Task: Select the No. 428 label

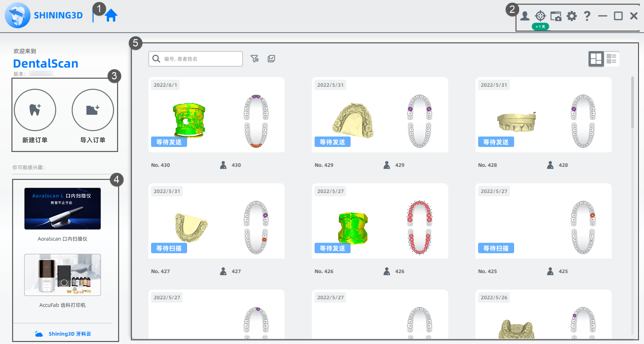Action: pos(488,165)
